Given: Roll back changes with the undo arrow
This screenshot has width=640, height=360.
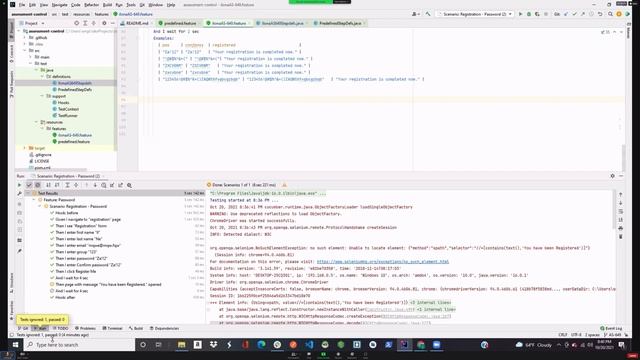Looking at the screenshot, I should [x=600, y=14].
